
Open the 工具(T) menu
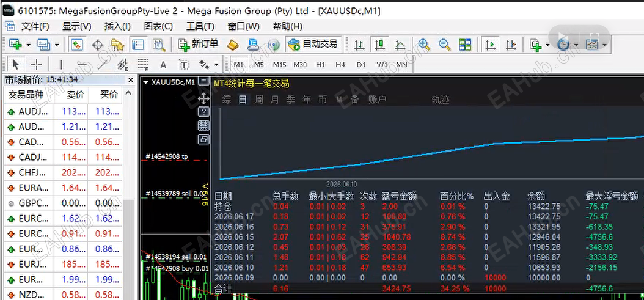click(200, 26)
